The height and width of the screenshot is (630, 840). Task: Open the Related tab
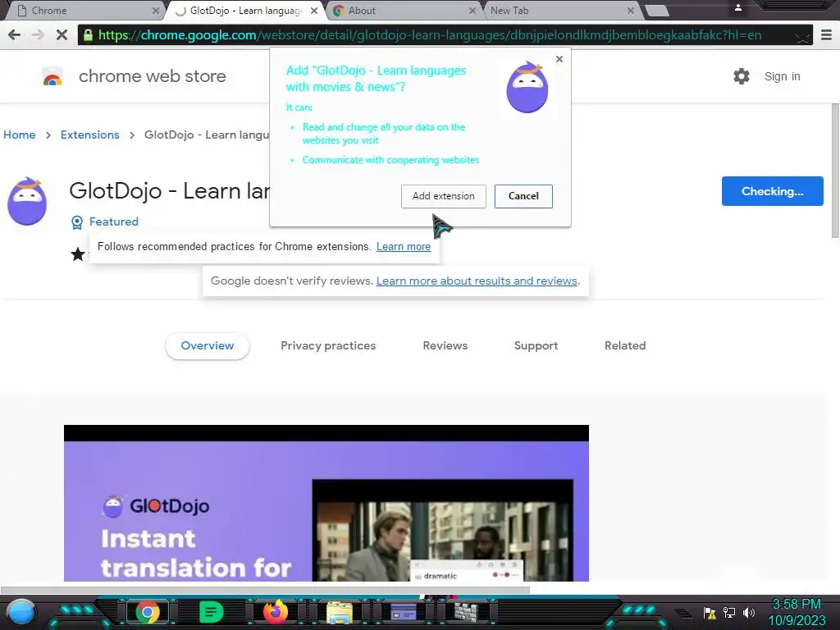625,346
